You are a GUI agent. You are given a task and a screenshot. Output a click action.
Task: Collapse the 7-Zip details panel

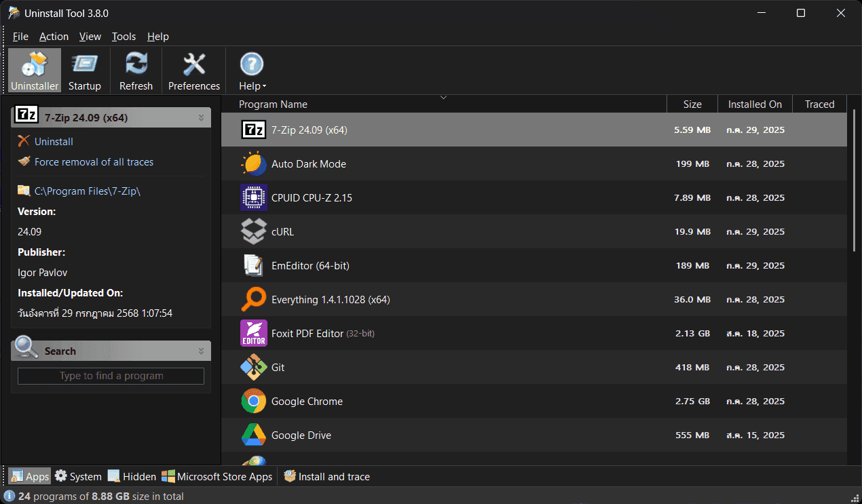coord(201,118)
